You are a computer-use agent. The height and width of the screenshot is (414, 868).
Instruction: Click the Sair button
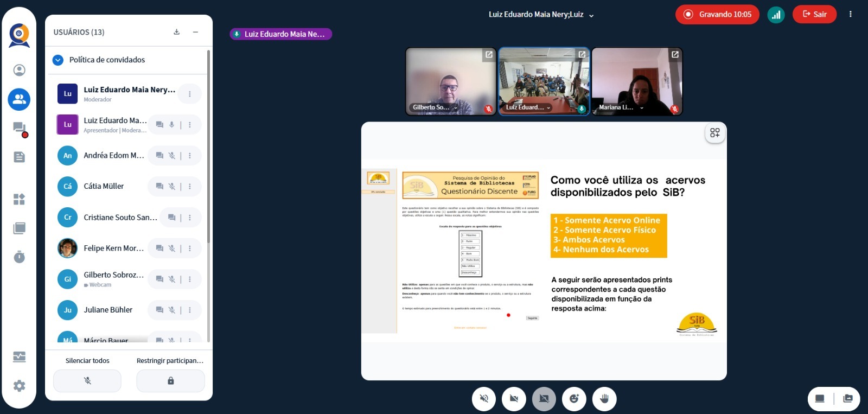[x=814, y=15]
